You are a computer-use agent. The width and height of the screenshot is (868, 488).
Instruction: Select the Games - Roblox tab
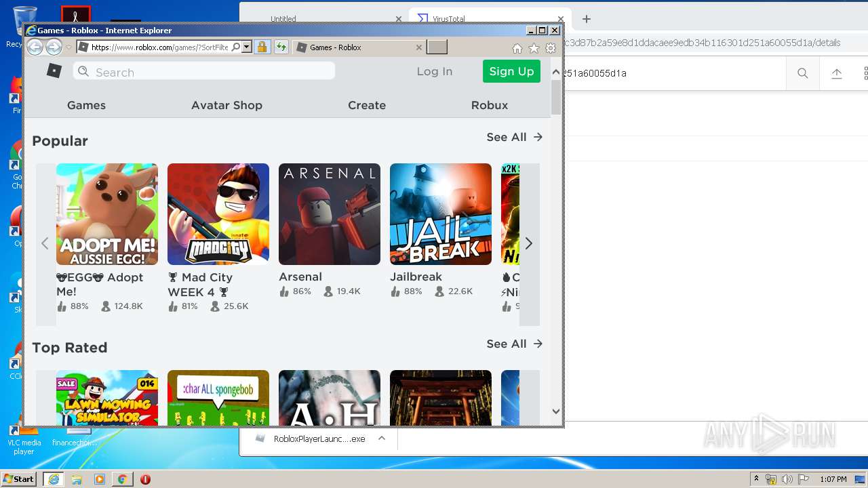[x=359, y=47]
